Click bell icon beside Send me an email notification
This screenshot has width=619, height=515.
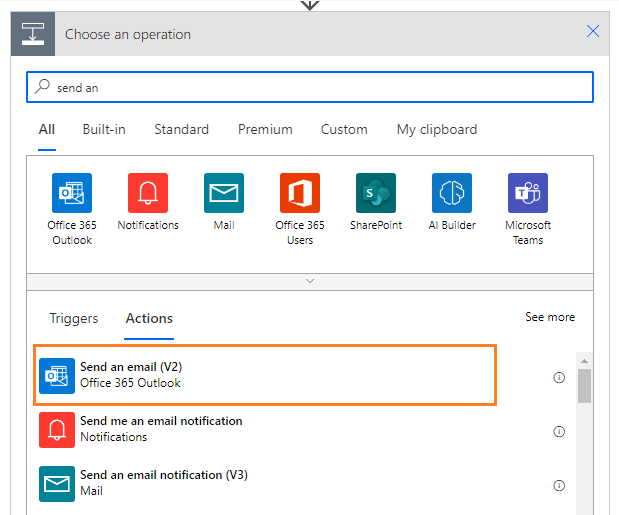pos(57,430)
